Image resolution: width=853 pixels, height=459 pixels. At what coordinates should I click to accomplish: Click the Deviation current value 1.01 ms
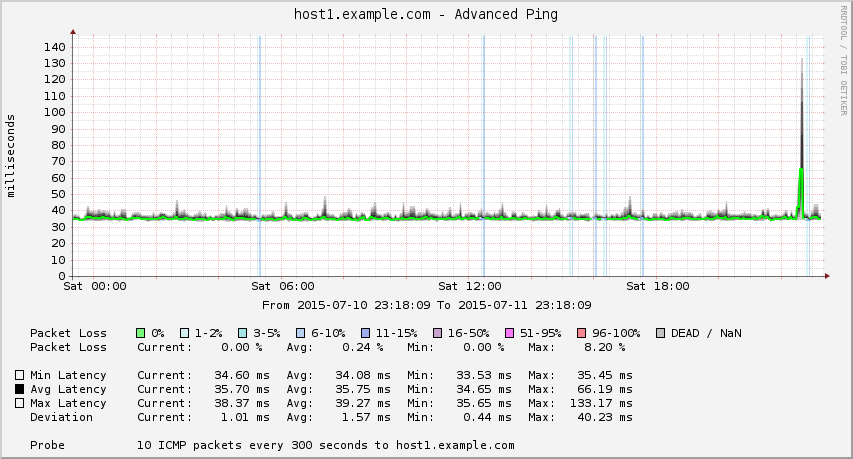(245, 418)
